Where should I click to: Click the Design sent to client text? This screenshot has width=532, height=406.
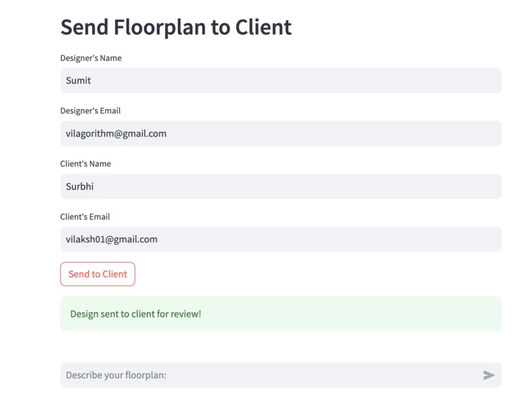click(x=135, y=314)
